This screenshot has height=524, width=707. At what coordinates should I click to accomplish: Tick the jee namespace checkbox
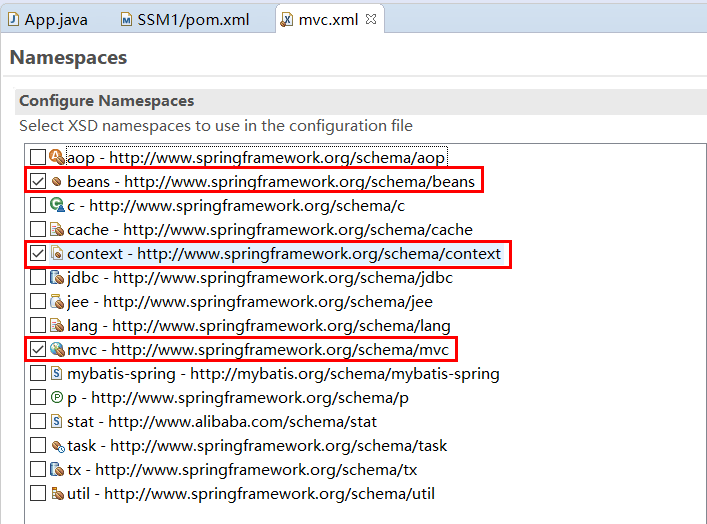tap(38, 301)
